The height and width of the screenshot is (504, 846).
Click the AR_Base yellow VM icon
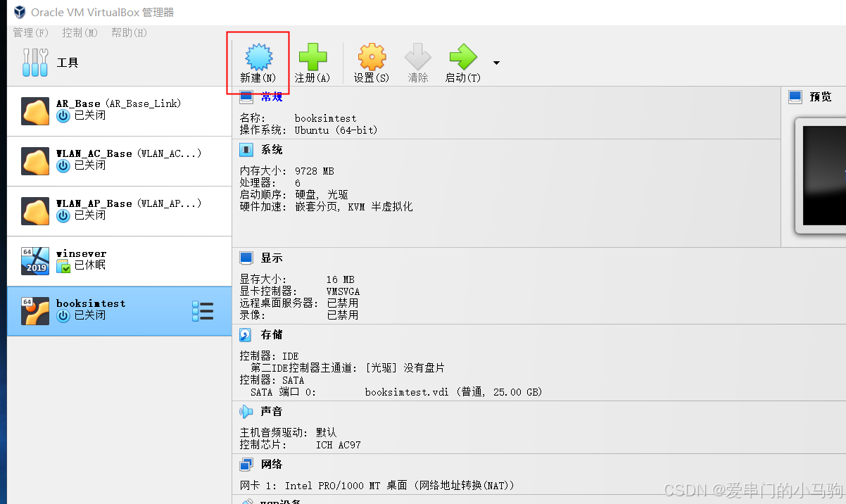pyautogui.click(x=35, y=111)
